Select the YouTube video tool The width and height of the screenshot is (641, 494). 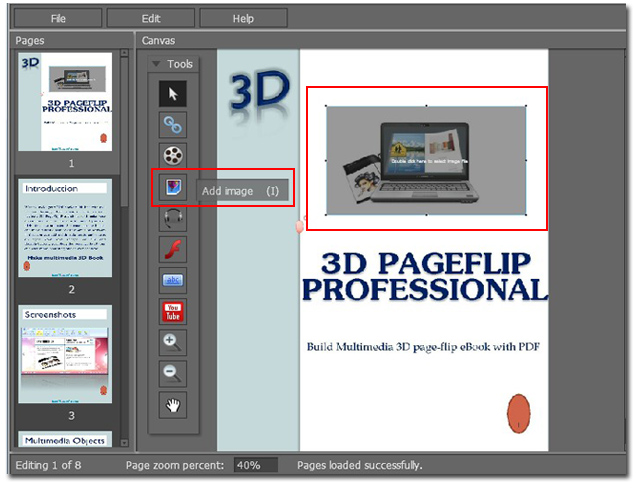click(x=173, y=312)
